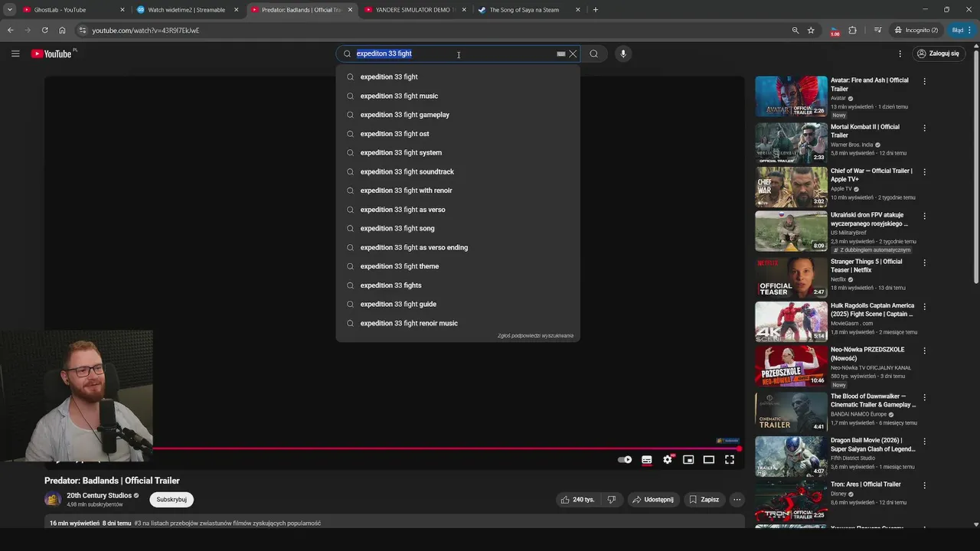Bookmark this page with the star icon

click(x=811, y=30)
